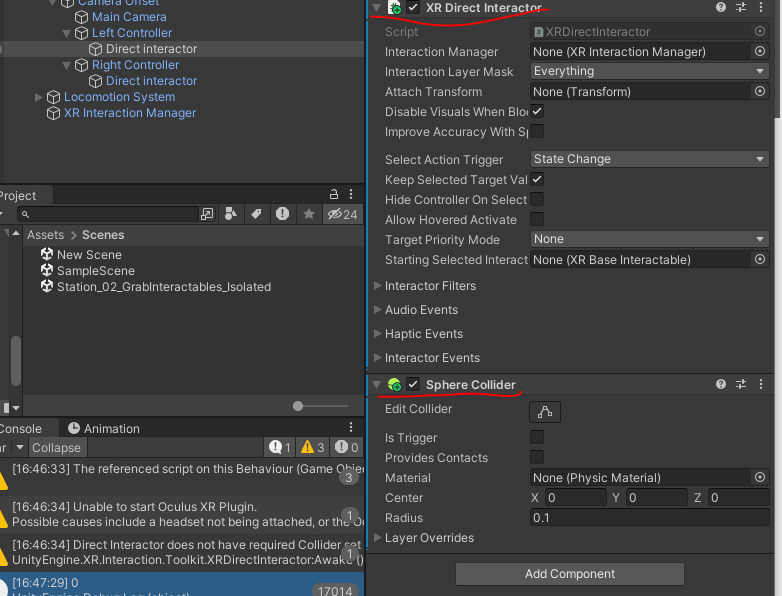Pick object for collider Material field
This screenshot has width=782, height=596.
pyautogui.click(x=760, y=477)
